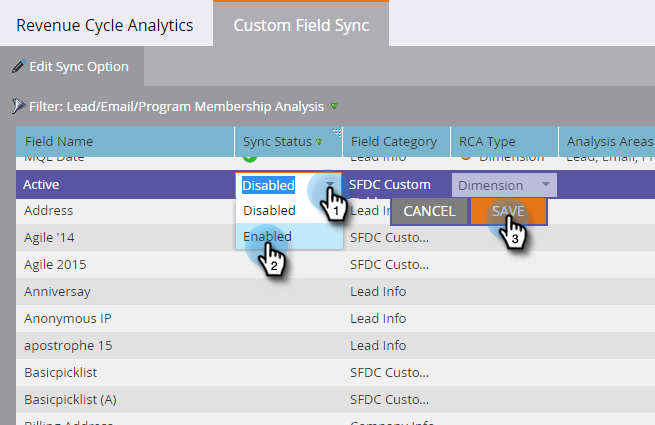Click SFDC Custo... in Agile '14 row
Screen dimensions: 655x425
click(x=389, y=237)
